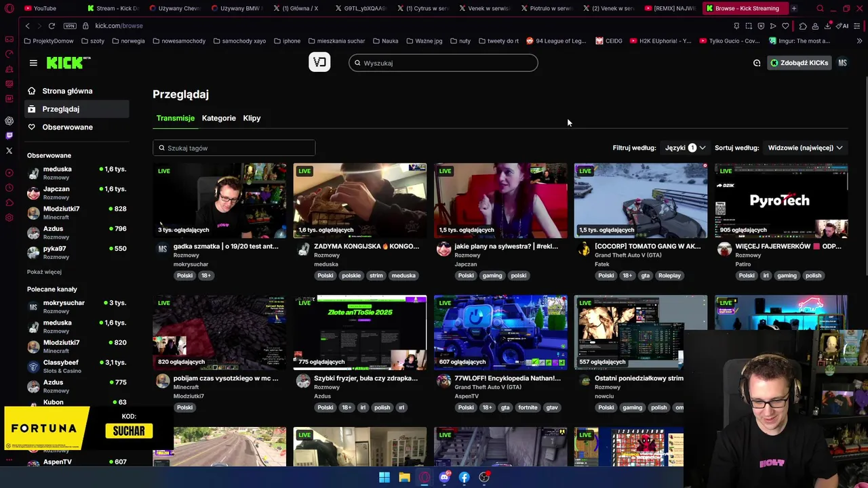Open X in the Opera sidebar
Image resolution: width=868 pixels, height=488 pixels.
point(9,150)
